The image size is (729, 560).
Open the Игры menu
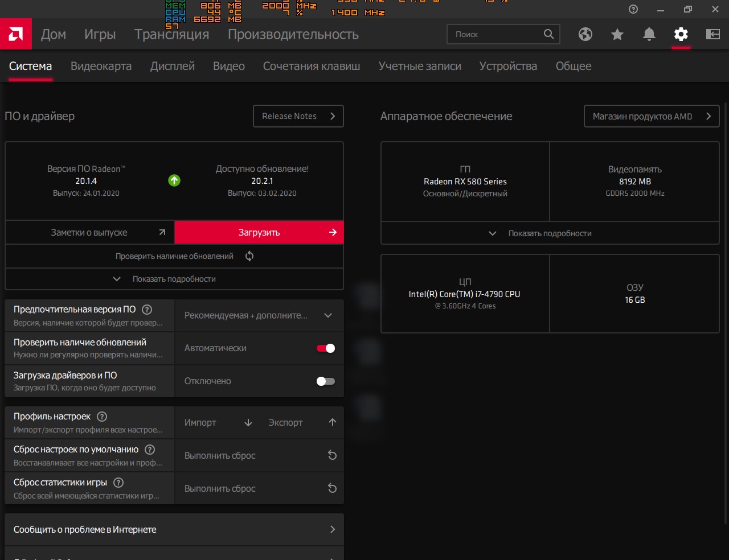[x=100, y=34]
